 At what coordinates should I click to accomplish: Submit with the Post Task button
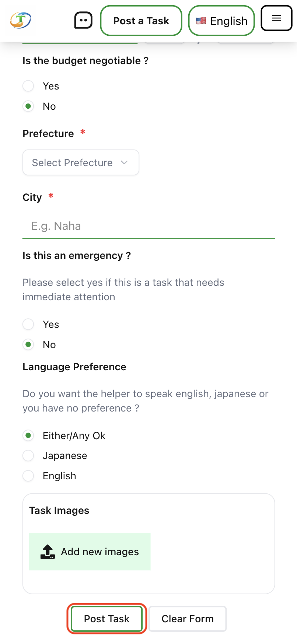click(x=107, y=619)
